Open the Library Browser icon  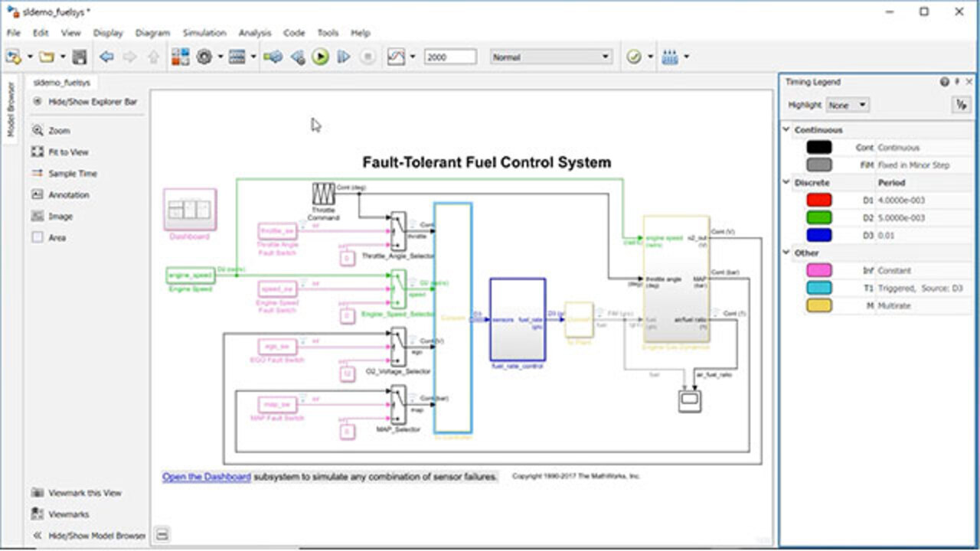tap(180, 57)
